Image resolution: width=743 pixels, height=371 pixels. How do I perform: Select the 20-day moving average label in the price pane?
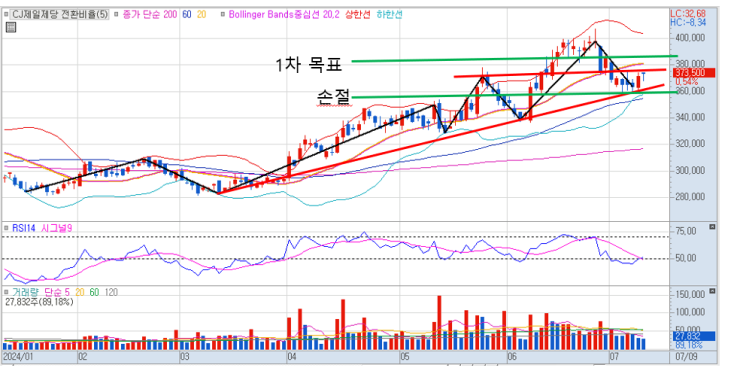click(201, 15)
